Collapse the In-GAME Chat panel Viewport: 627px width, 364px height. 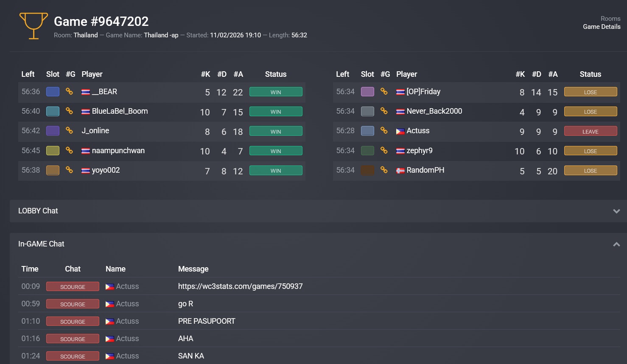tap(616, 244)
